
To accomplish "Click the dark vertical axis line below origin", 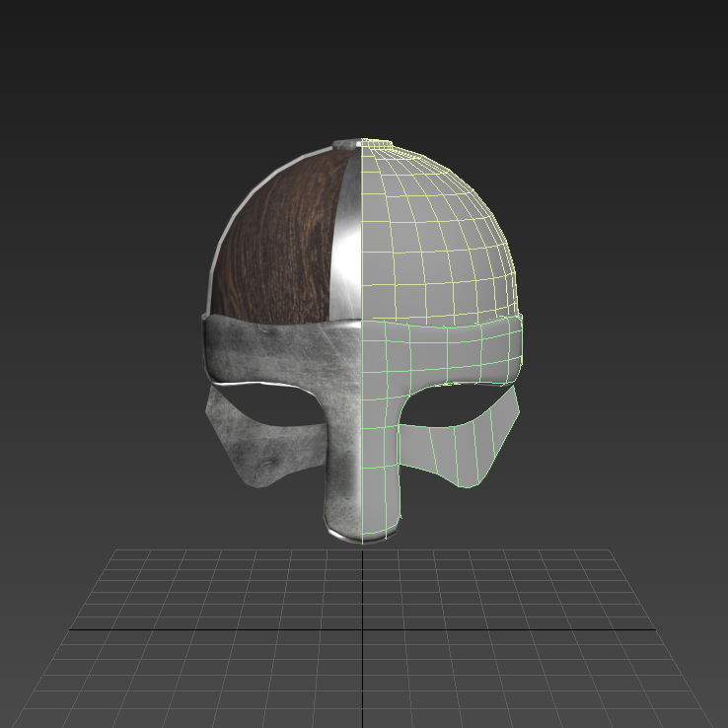I will pyautogui.click(x=363, y=681).
